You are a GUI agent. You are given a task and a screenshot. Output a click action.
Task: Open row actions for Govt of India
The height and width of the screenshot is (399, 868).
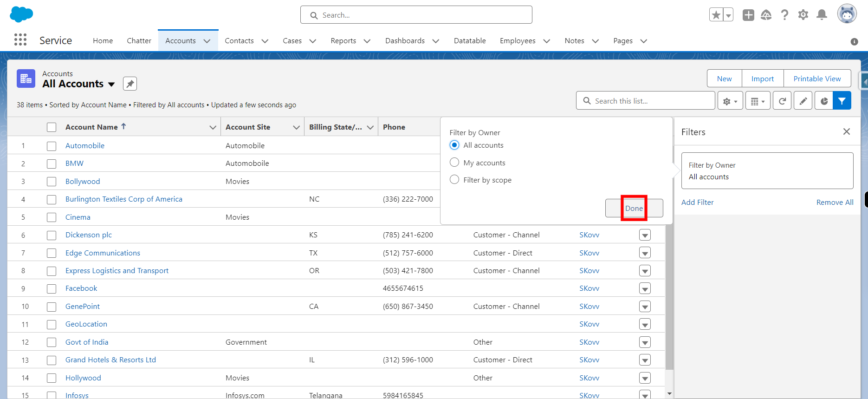(645, 342)
